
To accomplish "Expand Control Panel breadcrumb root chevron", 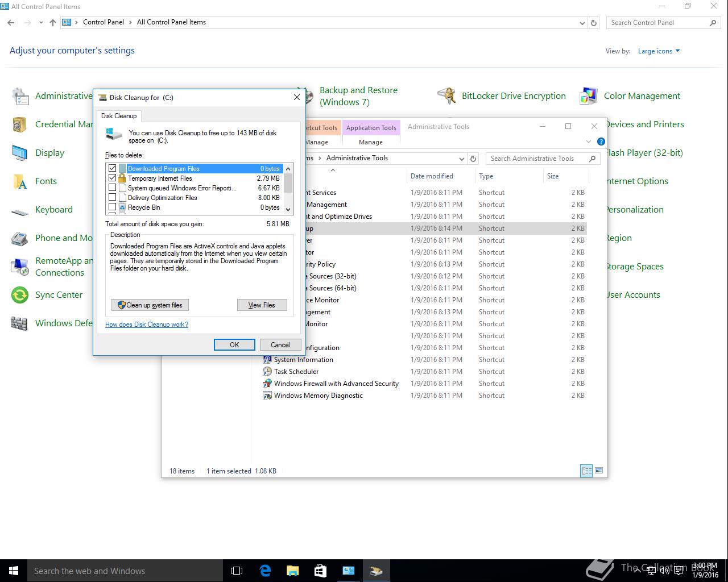I will tap(76, 22).
